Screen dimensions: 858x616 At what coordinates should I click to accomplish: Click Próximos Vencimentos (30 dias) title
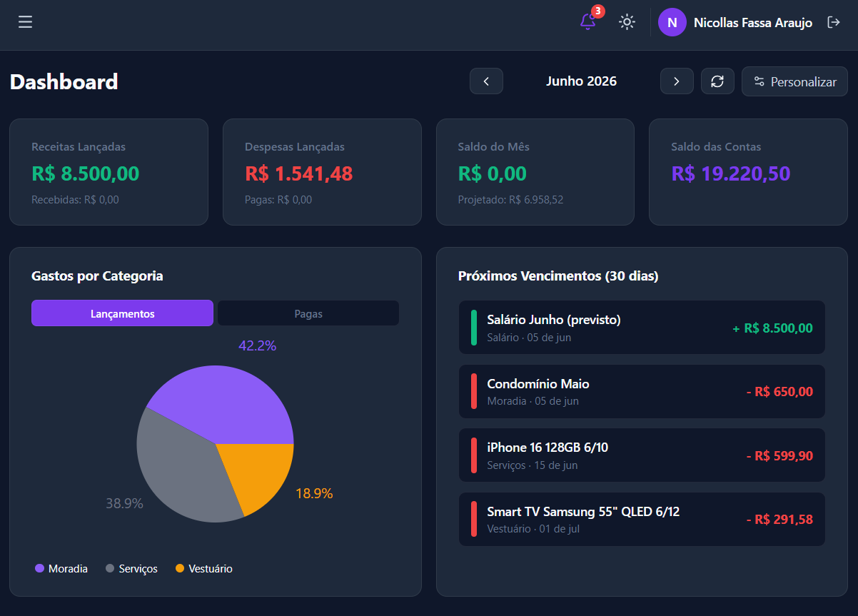(x=558, y=276)
